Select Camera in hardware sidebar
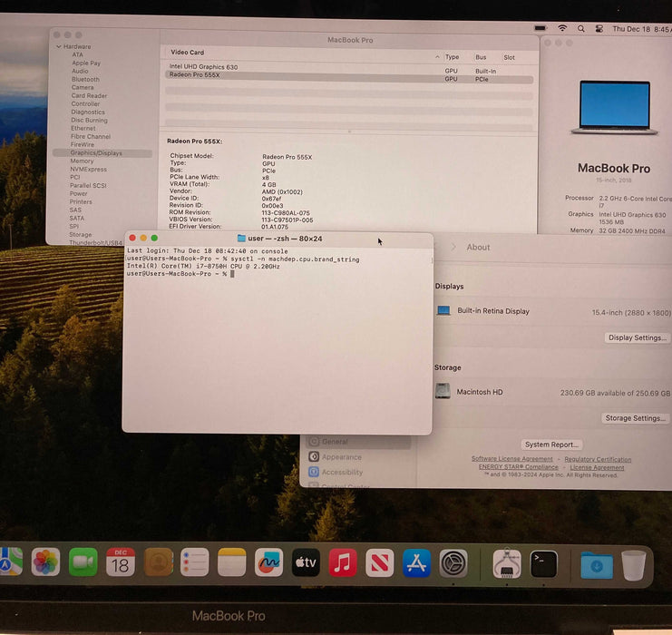This screenshot has height=635, width=672. pyautogui.click(x=83, y=87)
